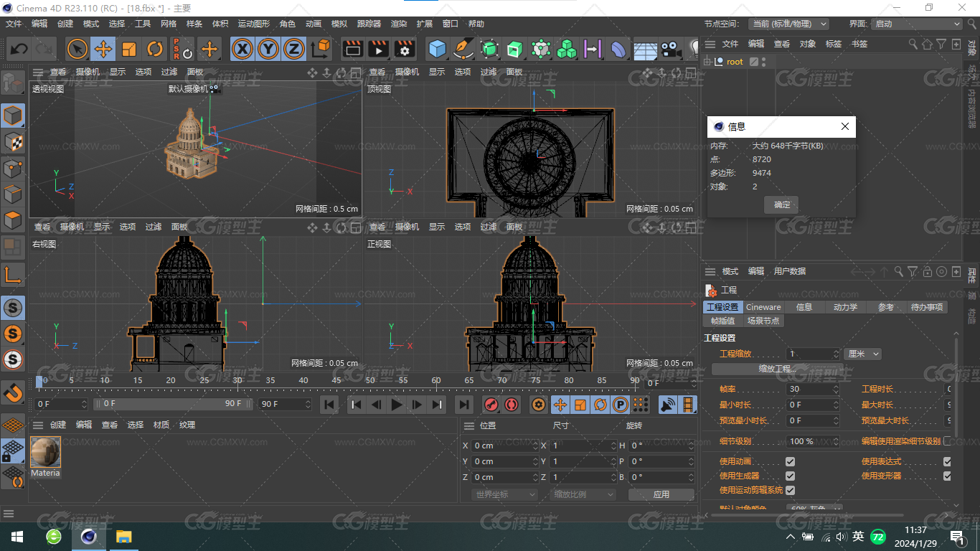The image size is (980, 551).
Task: Toggle 编辑使用渲染细节级别 checkbox
Action: [x=947, y=441]
